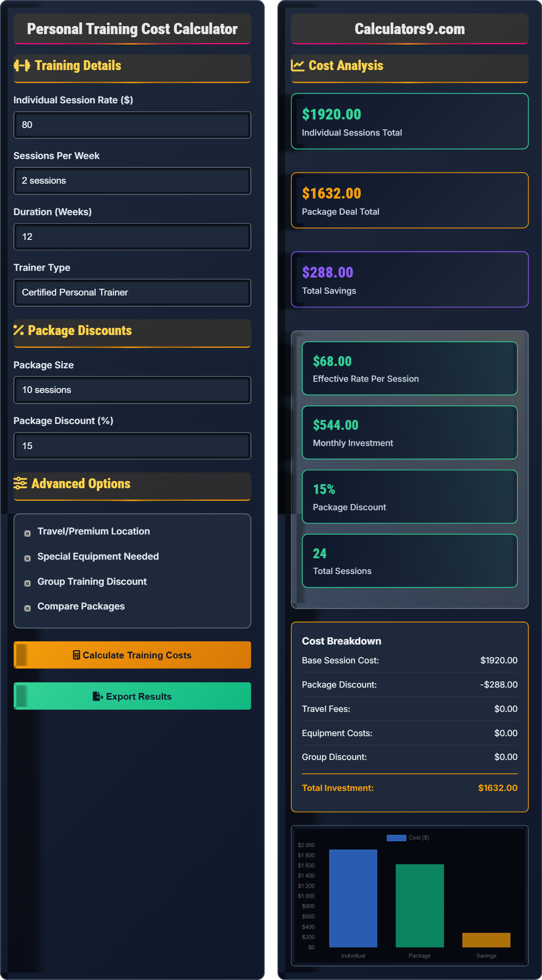Viewport: 542px width, 980px height.
Task: Check the Compare Packages option
Action: [27, 608]
